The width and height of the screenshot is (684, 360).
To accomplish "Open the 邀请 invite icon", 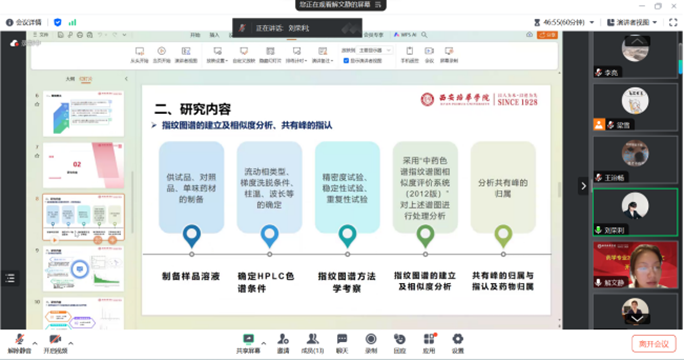I will pyautogui.click(x=283, y=343).
